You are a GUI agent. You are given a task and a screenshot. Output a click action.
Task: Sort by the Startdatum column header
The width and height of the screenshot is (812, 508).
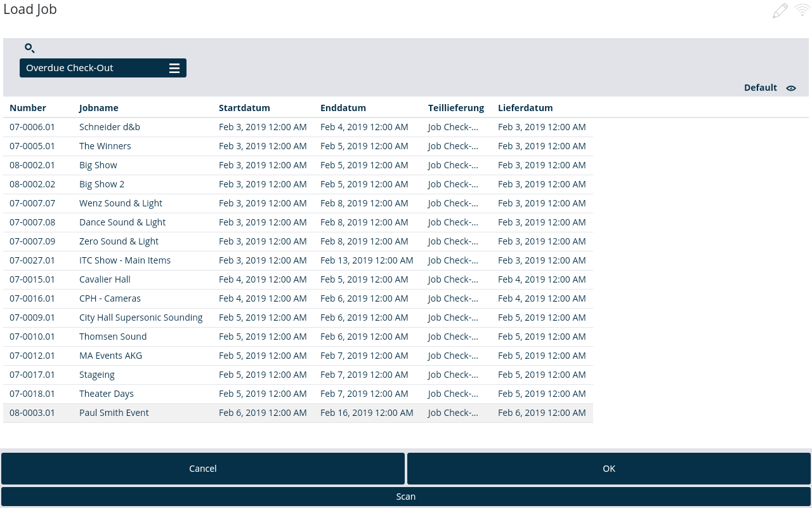(244, 108)
